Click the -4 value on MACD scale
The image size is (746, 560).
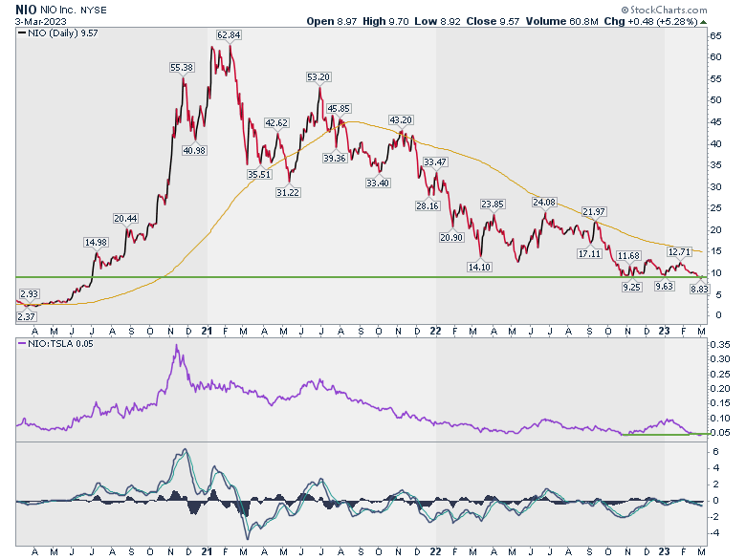pos(714,533)
